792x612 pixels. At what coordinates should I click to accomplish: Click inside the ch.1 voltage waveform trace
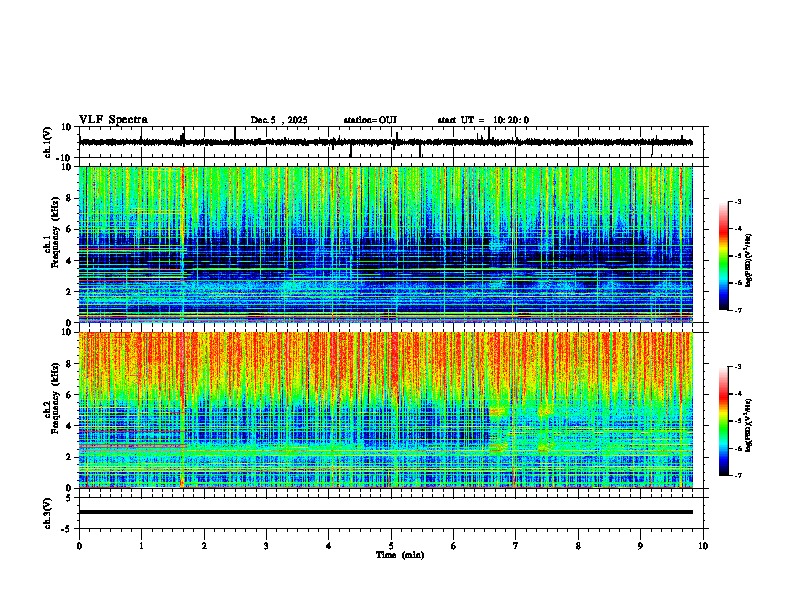(x=385, y=142)
